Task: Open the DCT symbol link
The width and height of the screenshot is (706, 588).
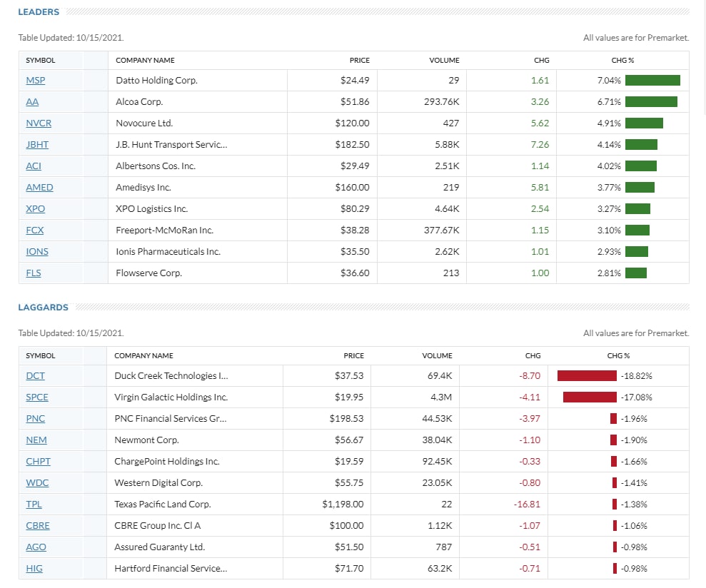Action: 35,375
